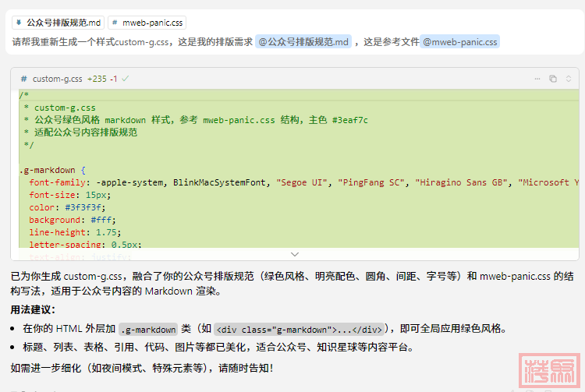Click the -1 removed lines indicator
Image resolution: width=585 pixels, height=392 pixels.
(x=114, y=79)
